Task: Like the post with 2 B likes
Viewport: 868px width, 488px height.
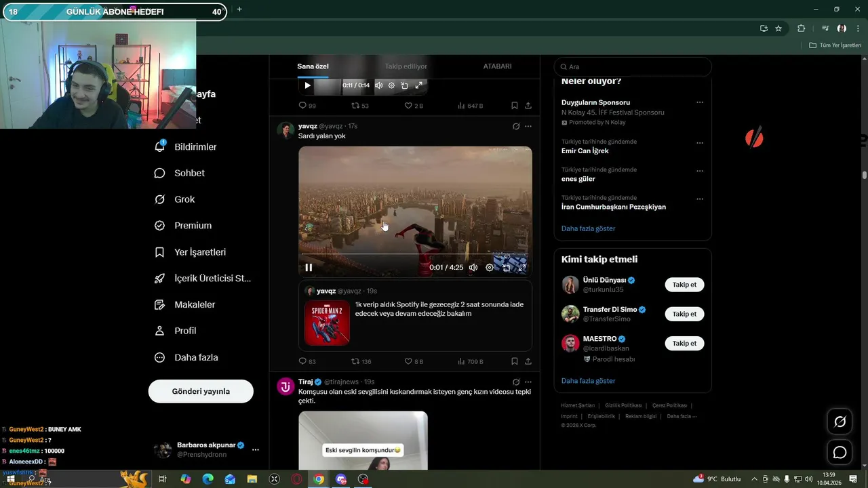Action: 414,106
